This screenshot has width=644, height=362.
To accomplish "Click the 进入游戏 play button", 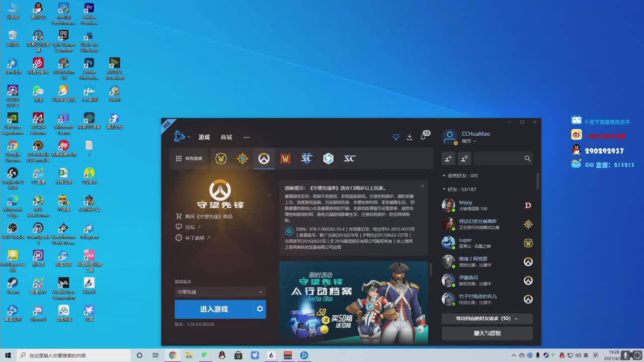I will pos(214,309).
